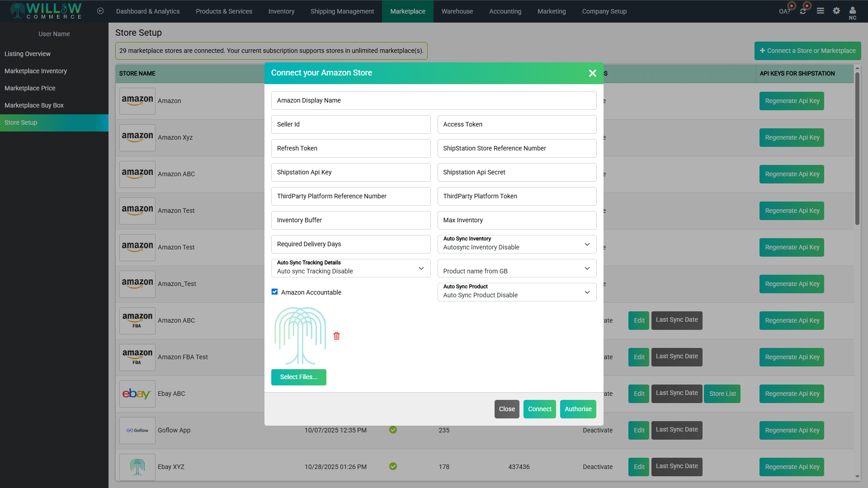Viewport: 868px width, 488px height.
Task: Click Regenerate Api Key for Ebay XYZ
Action: [791, 466]
